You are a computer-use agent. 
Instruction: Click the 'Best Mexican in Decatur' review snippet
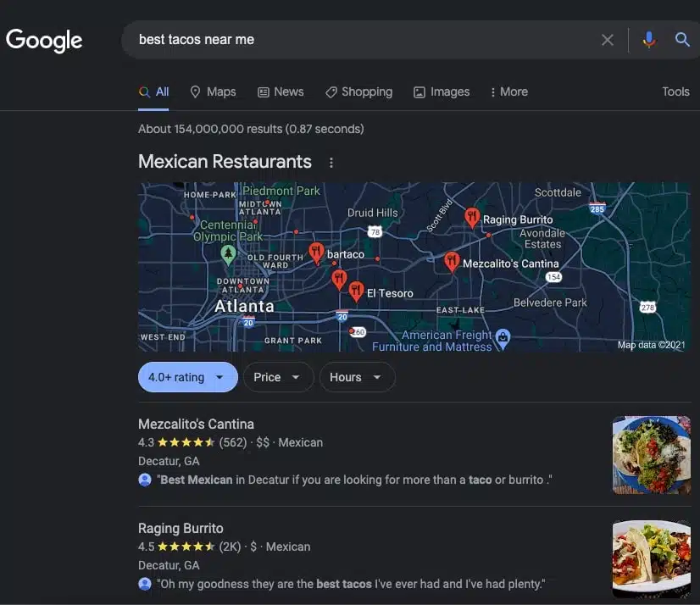[354, 480]
